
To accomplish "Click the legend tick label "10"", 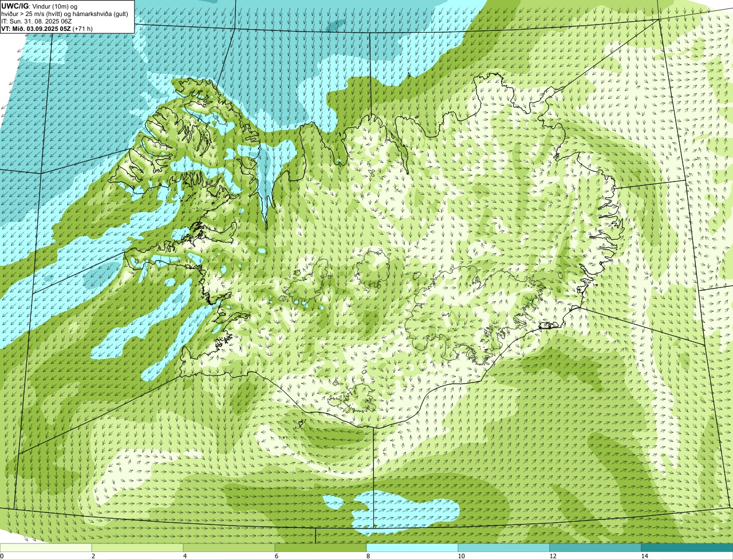I will click(x=461, y=556).
